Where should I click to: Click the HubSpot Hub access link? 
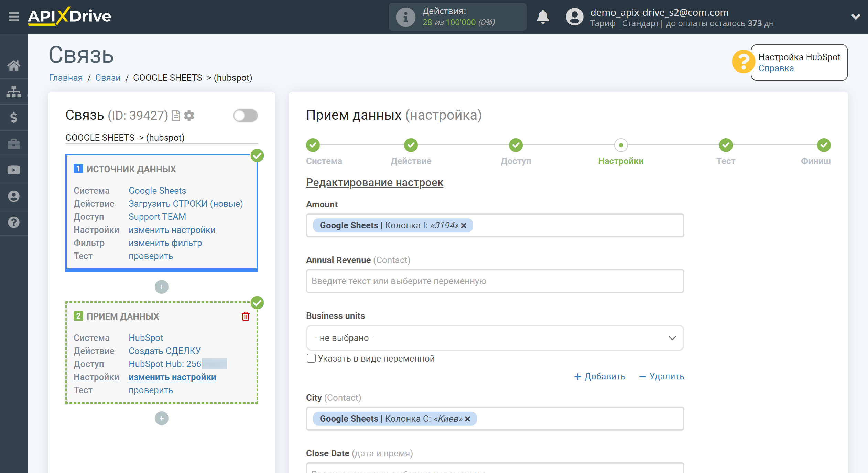coord(178,364)
